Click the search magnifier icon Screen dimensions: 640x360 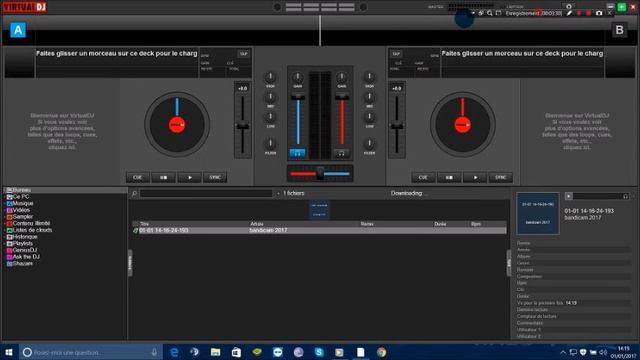tap(134, 193)
